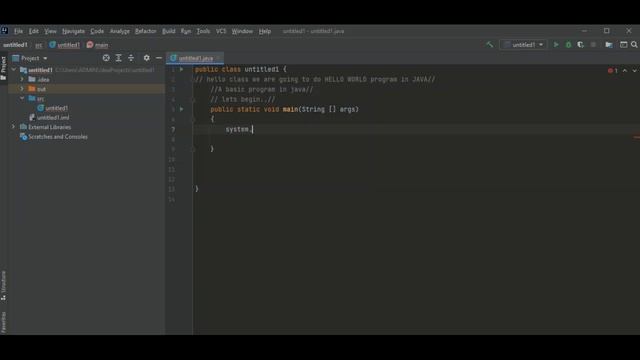
Task: Open the Help menu
Action: (x=264, y=31)
